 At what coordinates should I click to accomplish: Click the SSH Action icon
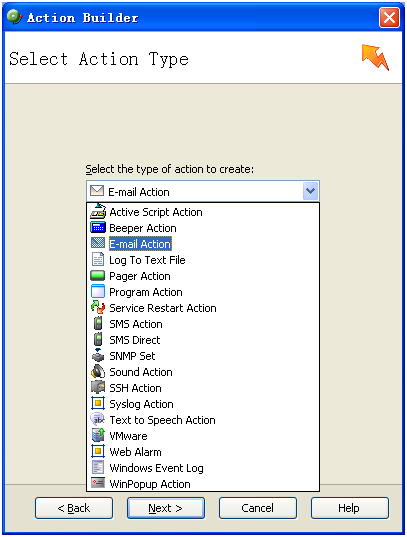(98, 387)
